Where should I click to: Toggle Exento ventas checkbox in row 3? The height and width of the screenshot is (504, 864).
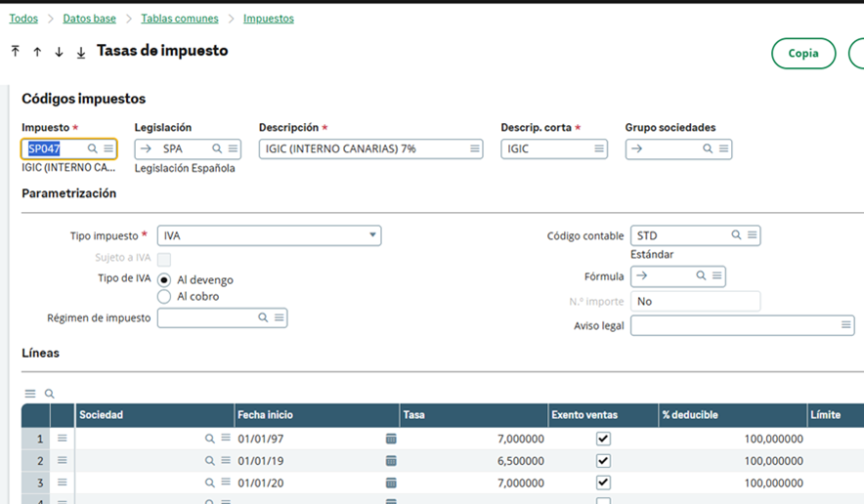(x=603, y=483)
